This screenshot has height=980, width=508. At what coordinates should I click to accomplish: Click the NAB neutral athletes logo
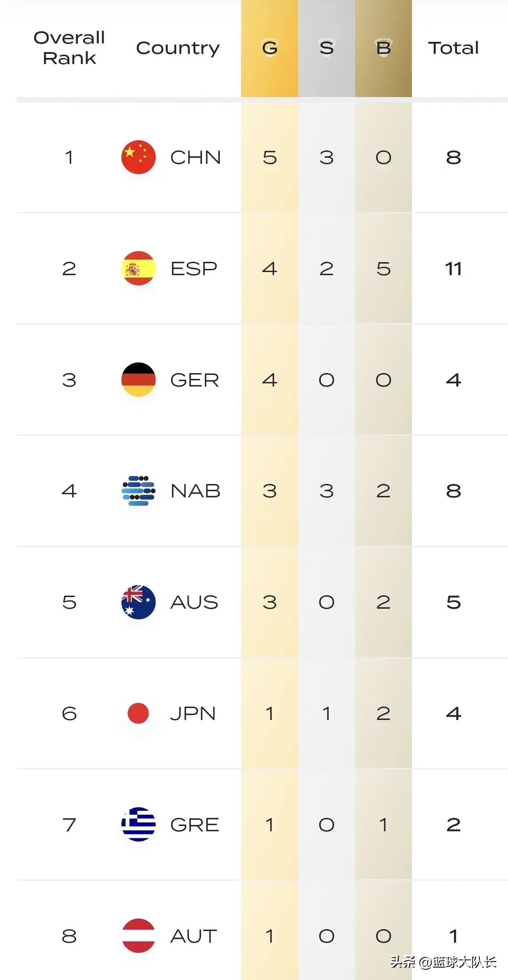click(138, 491)
